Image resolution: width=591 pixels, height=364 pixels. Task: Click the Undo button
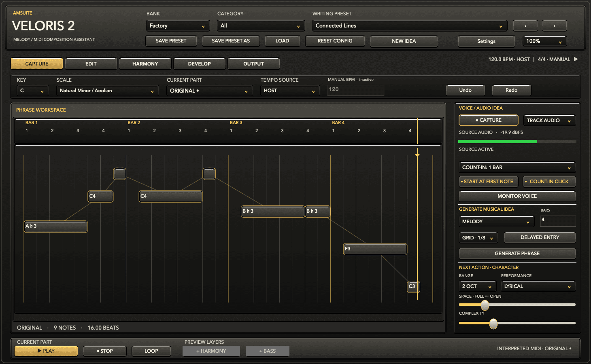466,90
